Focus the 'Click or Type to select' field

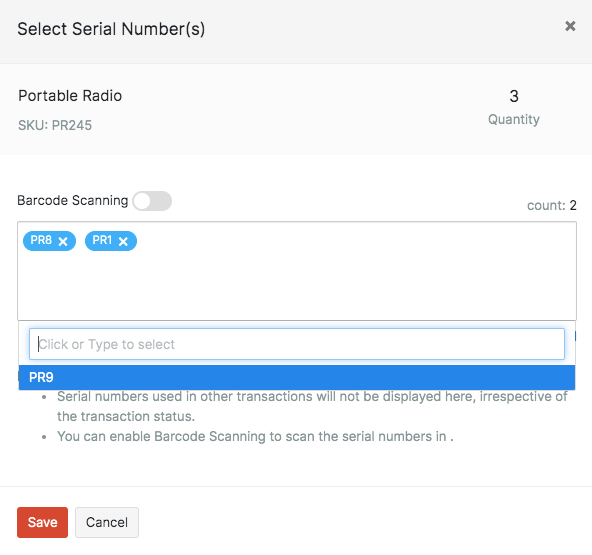coord(297,344)
